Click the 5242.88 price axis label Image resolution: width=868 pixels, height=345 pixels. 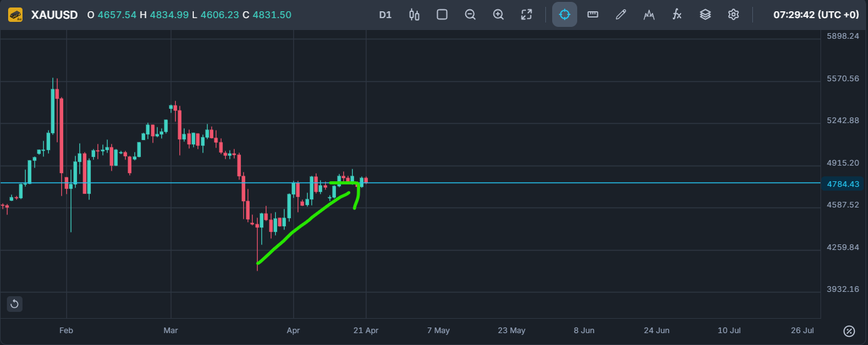[x=843, y=121]
